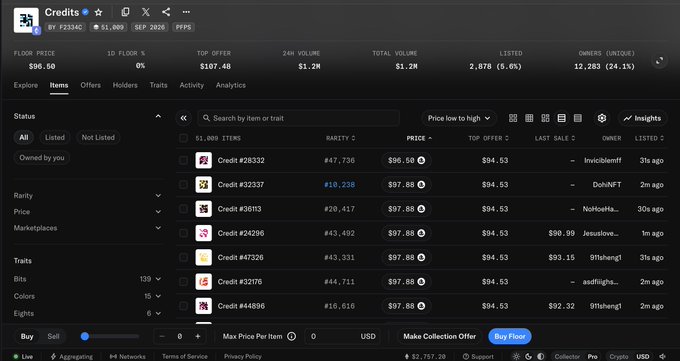Copy the collection address icon
Viewport: 680px width, 361px height.
click(x=125, y=12)
